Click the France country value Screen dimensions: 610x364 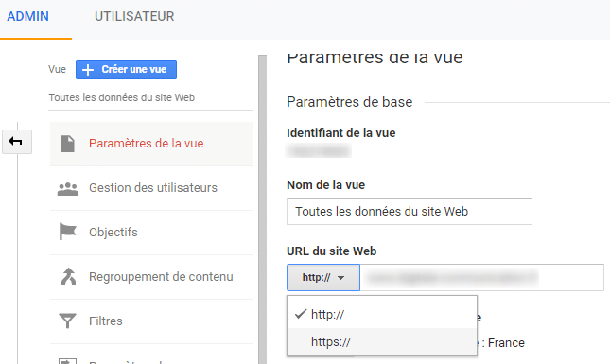pos(506,343)
